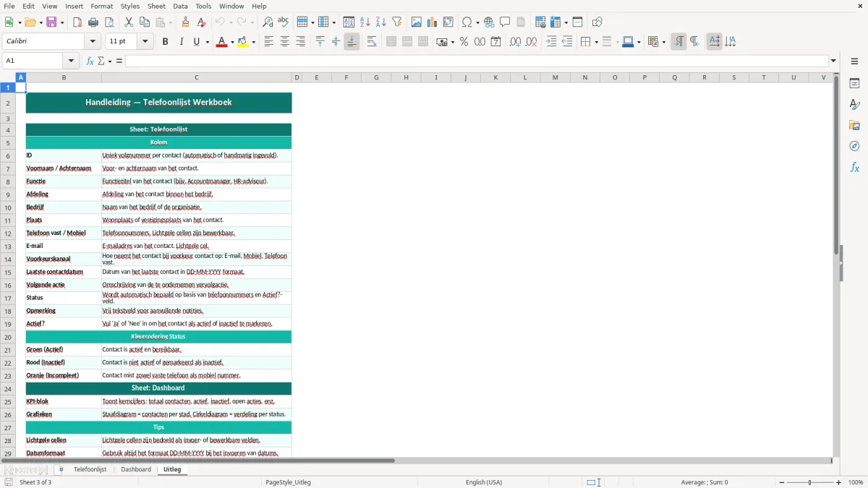Click the Export as PDF icon
This screenshot has width=868, height=488.
[x=77, y=22]
